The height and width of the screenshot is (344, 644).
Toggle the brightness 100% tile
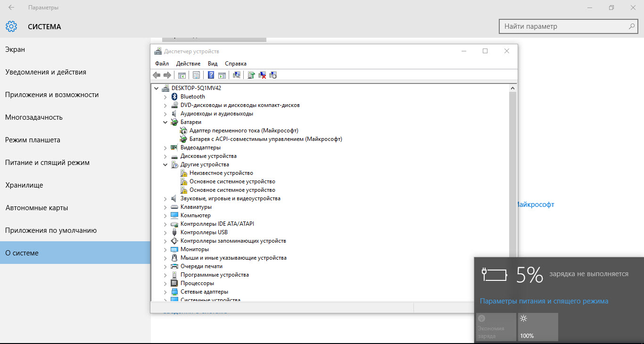[538, 327]
